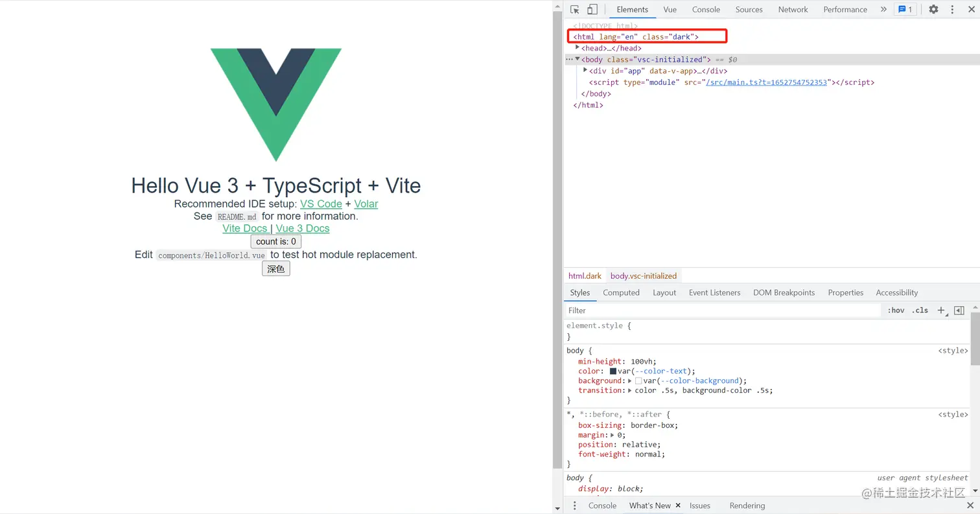Open DevTools settings gear

[x=933, y=10]
